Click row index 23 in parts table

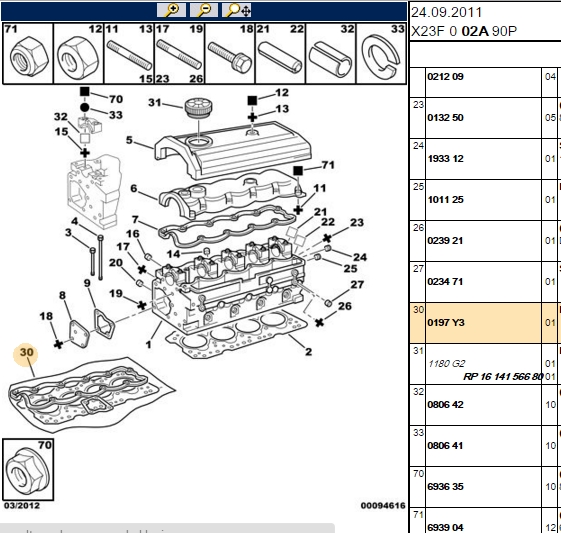(418, 105)
